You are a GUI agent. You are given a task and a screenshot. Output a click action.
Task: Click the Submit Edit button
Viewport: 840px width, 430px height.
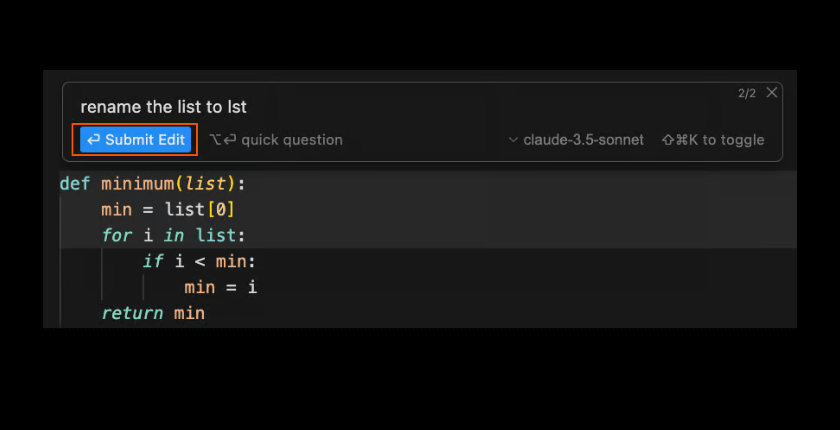click(137, 140)
